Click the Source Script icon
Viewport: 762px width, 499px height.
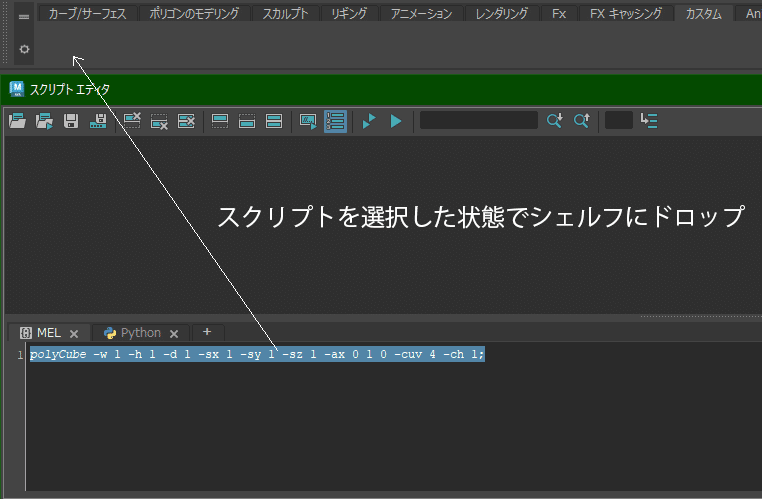click(44, 121)
